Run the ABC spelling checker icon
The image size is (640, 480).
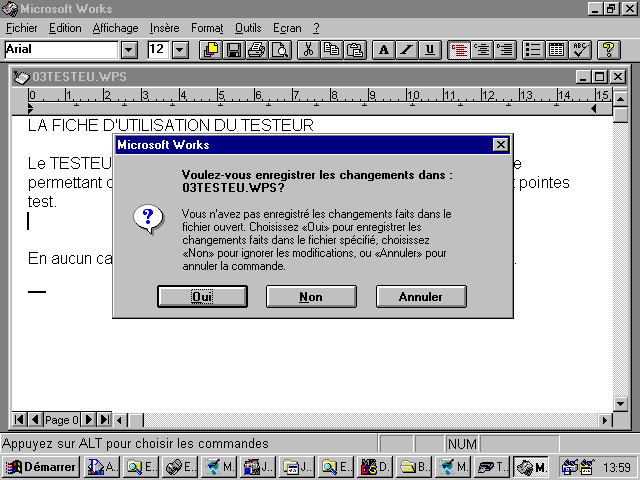tap(580, 50)
